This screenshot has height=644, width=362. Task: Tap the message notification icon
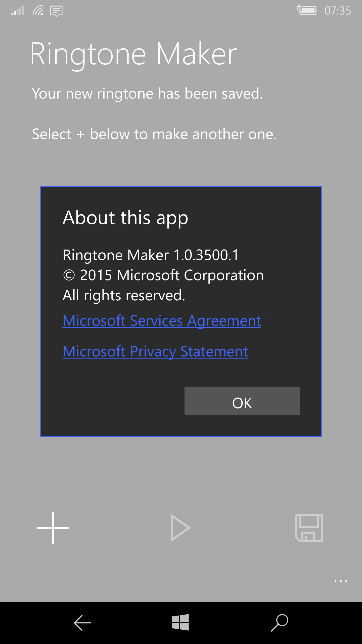[56, 11]
